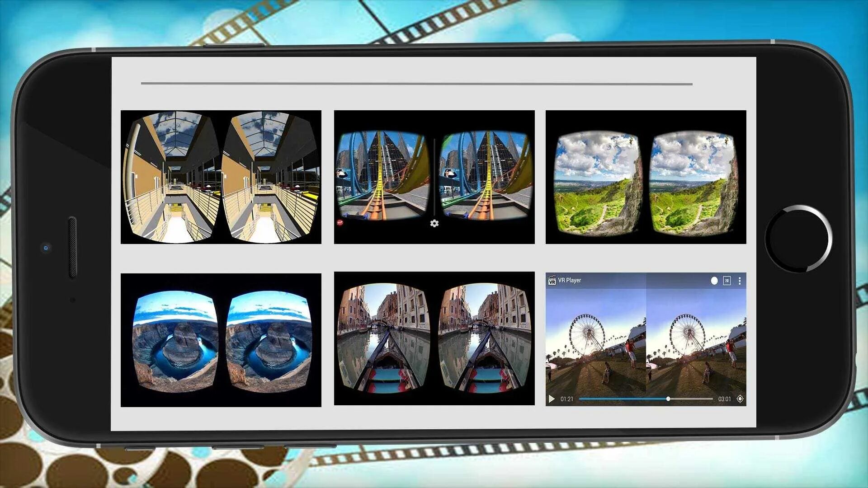
Task: Click the red badge icon on roller coaster view
Action: tap(340, 222)
